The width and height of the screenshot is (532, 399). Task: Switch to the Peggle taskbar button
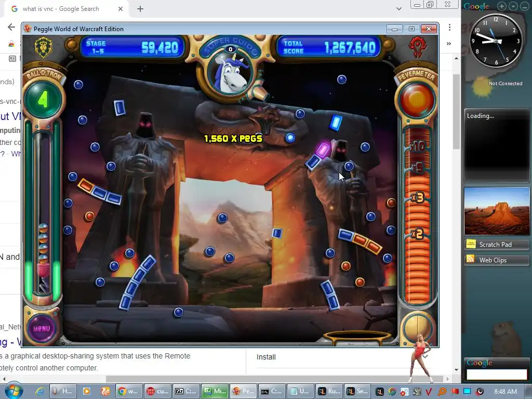pyautogui.click(x=243, y=391)
